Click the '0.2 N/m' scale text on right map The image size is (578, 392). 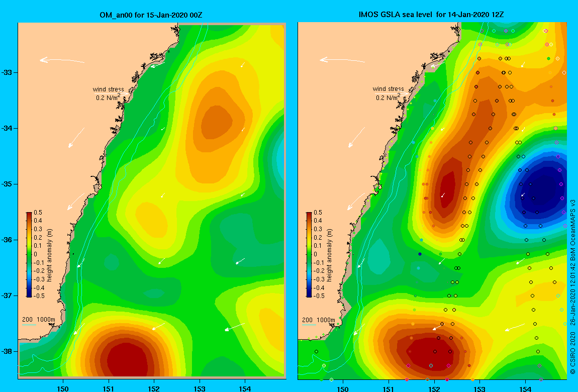tap(389, 97)
